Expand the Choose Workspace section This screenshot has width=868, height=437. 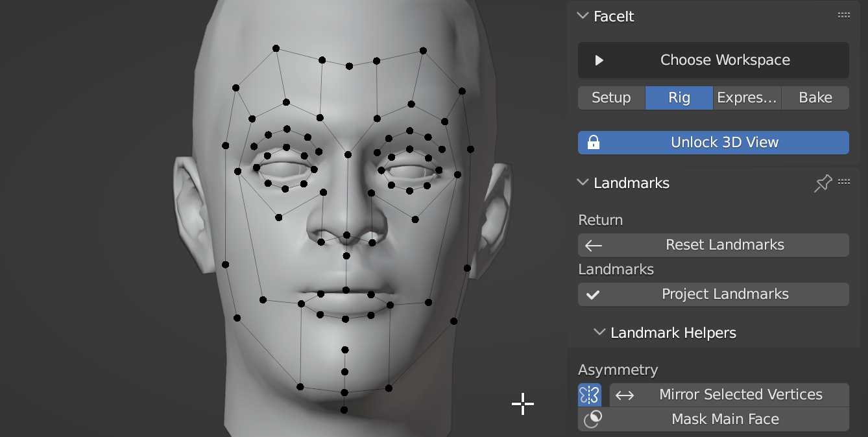[x=713, y=60]
